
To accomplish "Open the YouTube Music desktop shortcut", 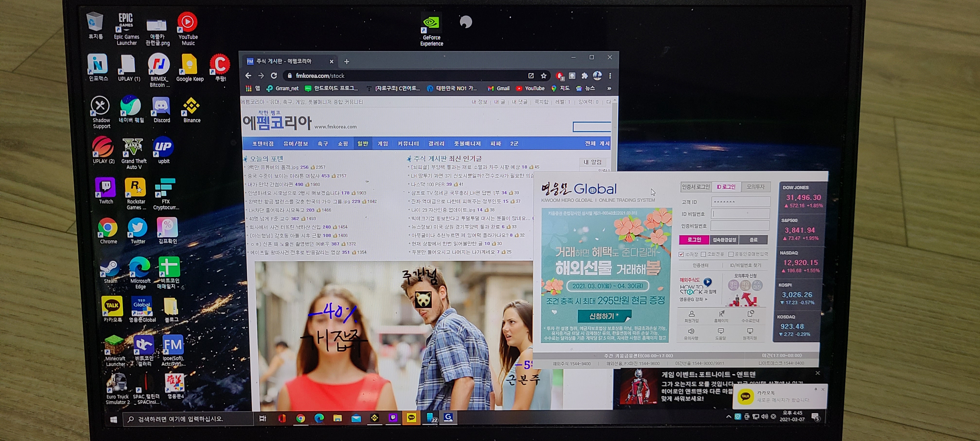I will coord(188,29).
